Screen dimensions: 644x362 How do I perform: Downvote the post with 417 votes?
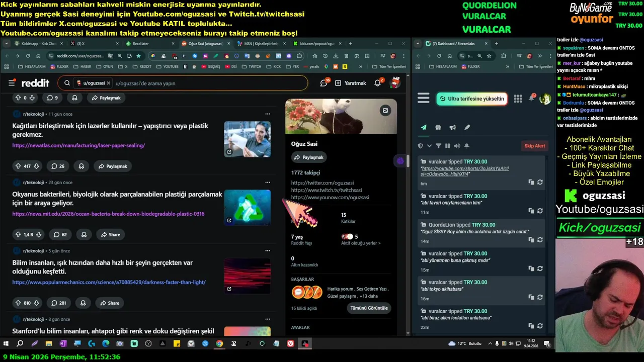[35, 166]
